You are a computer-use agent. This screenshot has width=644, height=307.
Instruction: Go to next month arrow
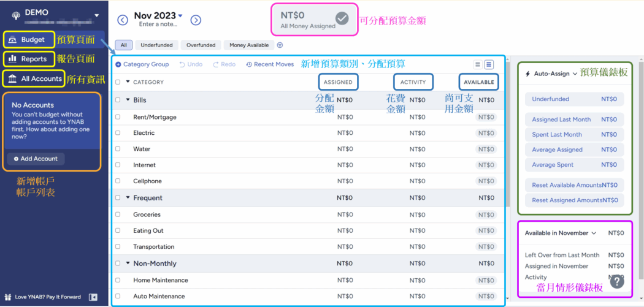pyautogui.click(x=196, y=20)
